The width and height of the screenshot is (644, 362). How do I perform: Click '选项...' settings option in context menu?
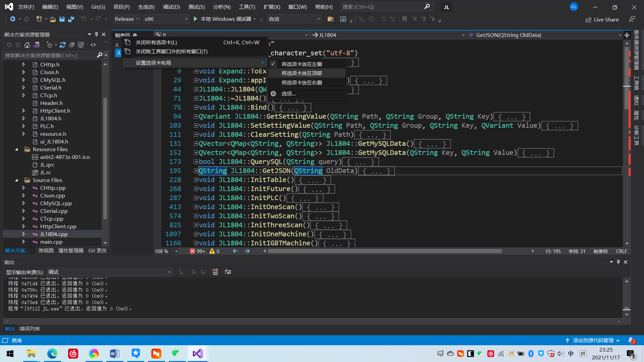pos(288,94)
